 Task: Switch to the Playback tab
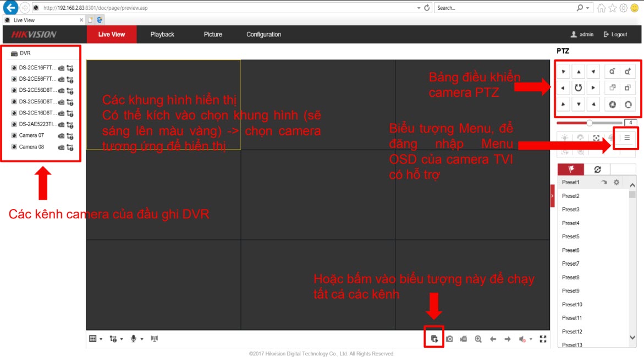162,34
